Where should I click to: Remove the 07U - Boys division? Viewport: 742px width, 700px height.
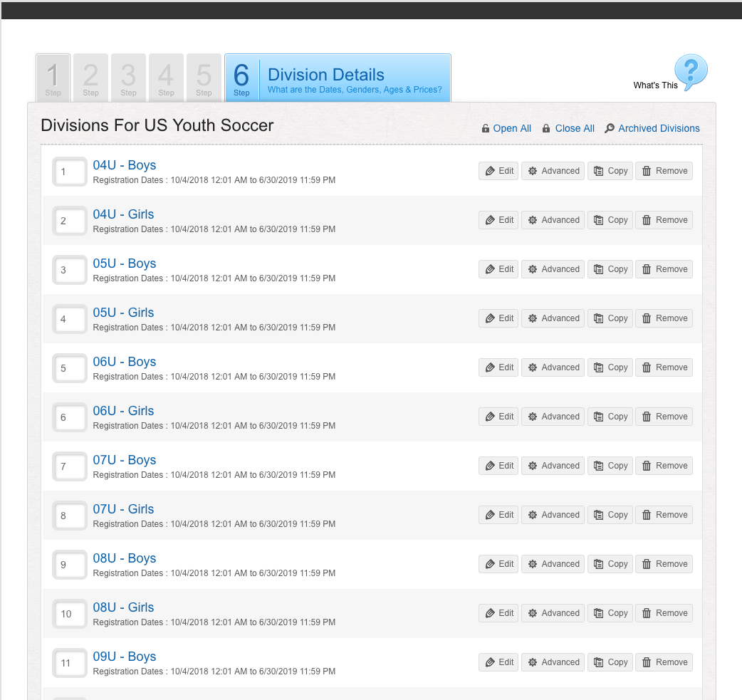click(664, 466)
